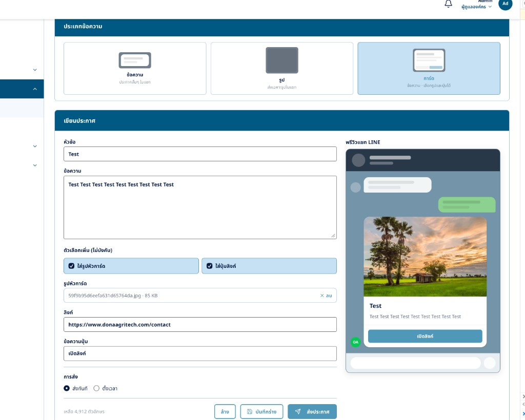Viewport: 525px width, 420px height.
Task: Click the message text area resize handle
Action: [333, 236]
